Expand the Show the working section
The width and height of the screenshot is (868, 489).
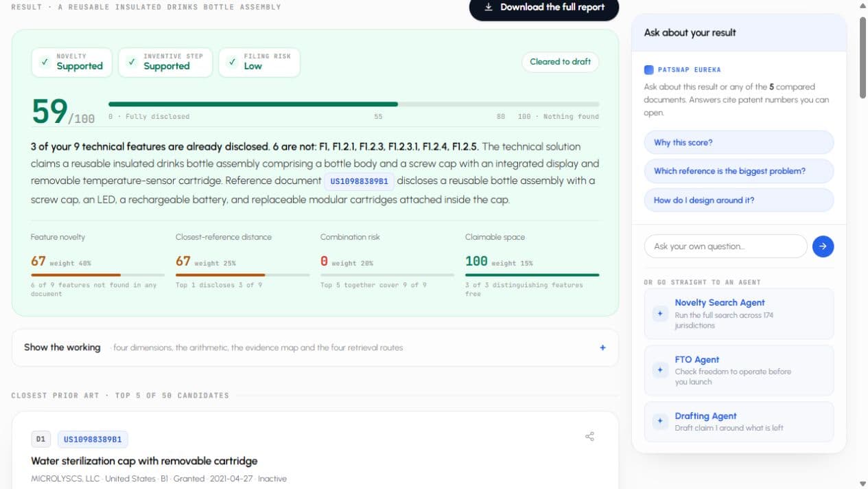315,348
